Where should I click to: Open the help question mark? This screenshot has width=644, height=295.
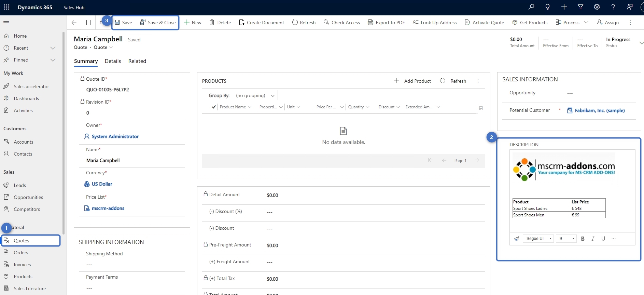point(613,7)
